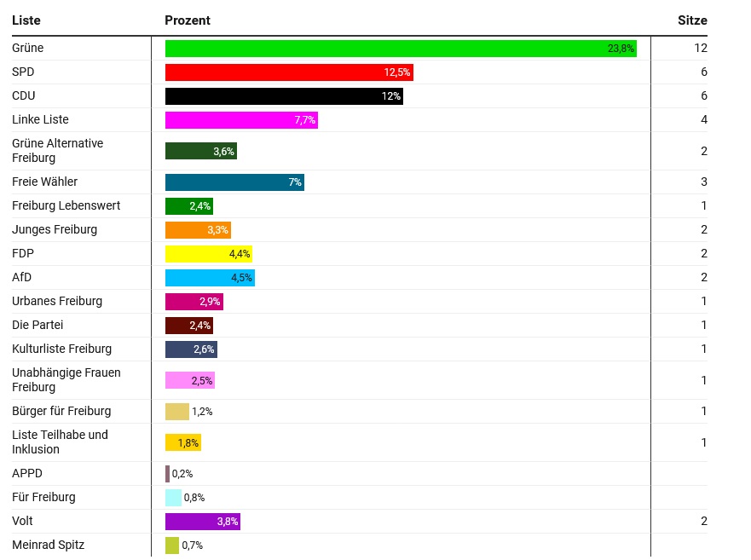Screen dimensions: 751x560
Task: Select the yellow FDP 4,4% bar
Action: click(209, 254)
